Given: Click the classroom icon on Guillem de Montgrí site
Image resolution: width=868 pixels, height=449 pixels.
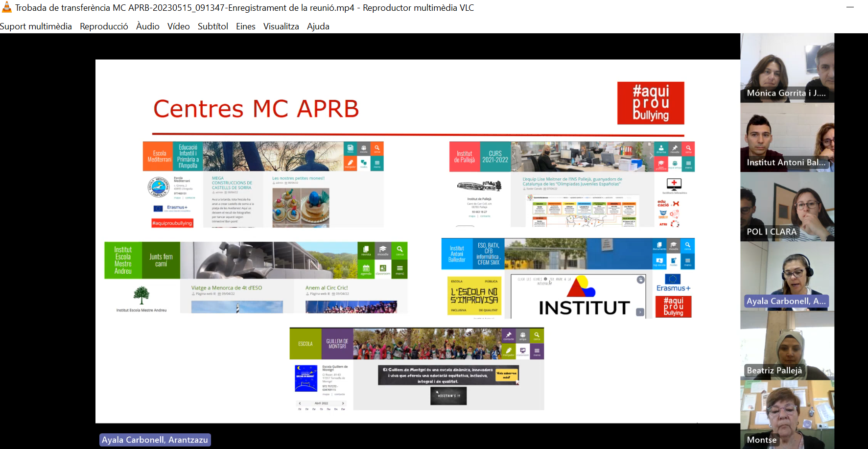Looking at the screenshot, I should pos(523,352).
